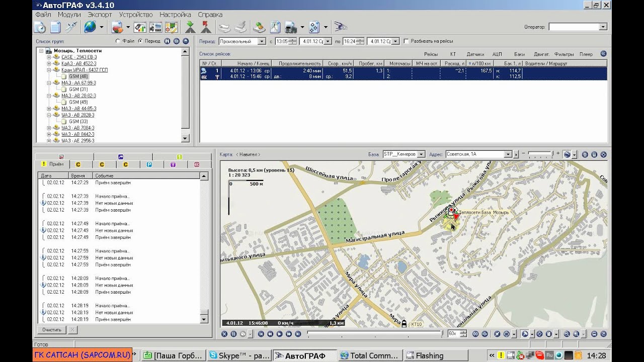Open the Файл menu
This screenshot has height=362, width=644.
pos(43,15)
